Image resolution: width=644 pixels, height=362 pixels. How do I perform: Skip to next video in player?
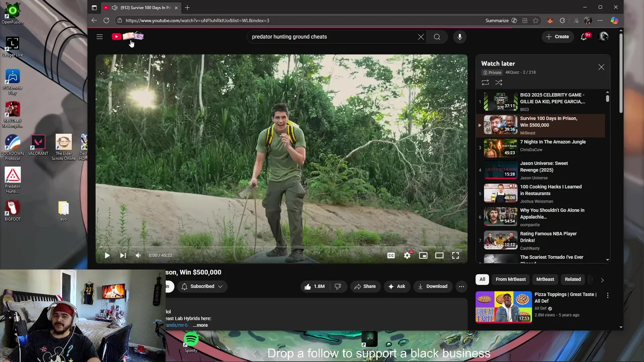click(123, 255)
